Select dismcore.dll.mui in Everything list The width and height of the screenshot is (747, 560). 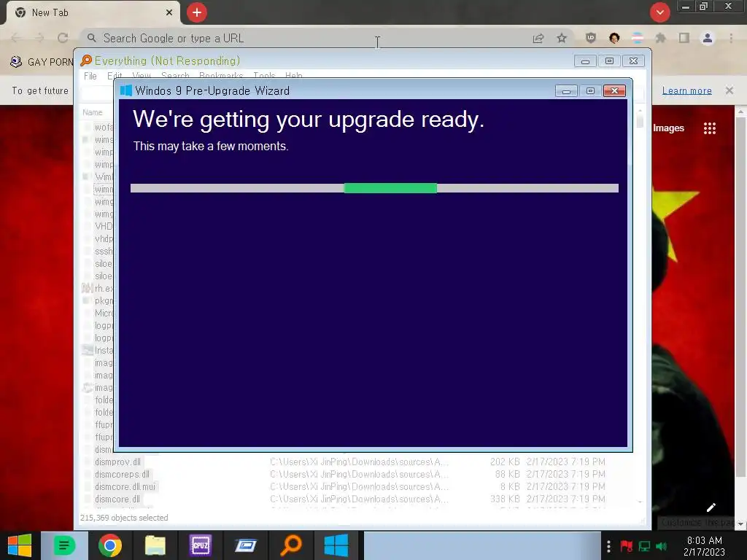pos(125,486)
